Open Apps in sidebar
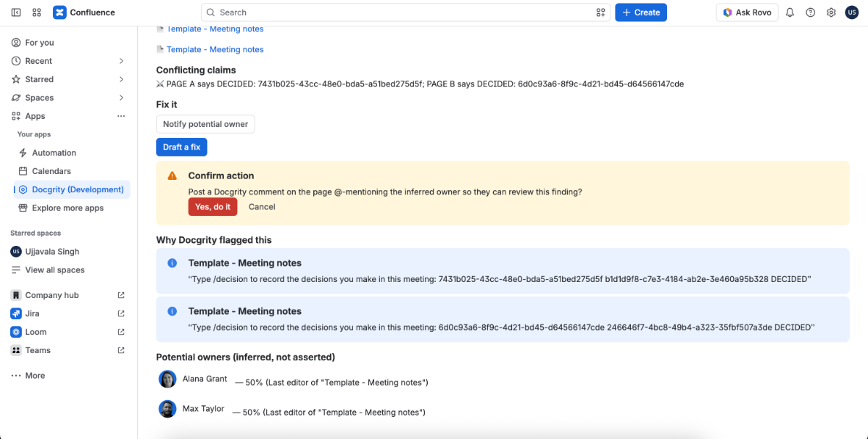The height and width of the screenshot is (439, 868). (35, 116)
